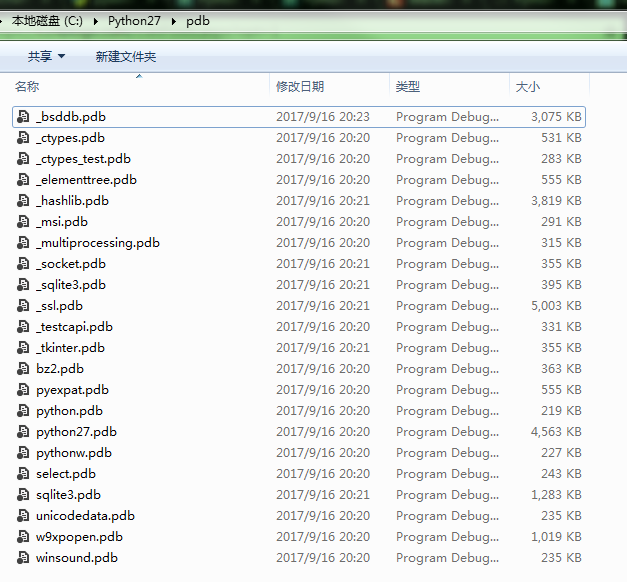Viewport: 627px width, 582px height.
Task: Click the _ctypes_test.pdb file icon
Action: 23,159
